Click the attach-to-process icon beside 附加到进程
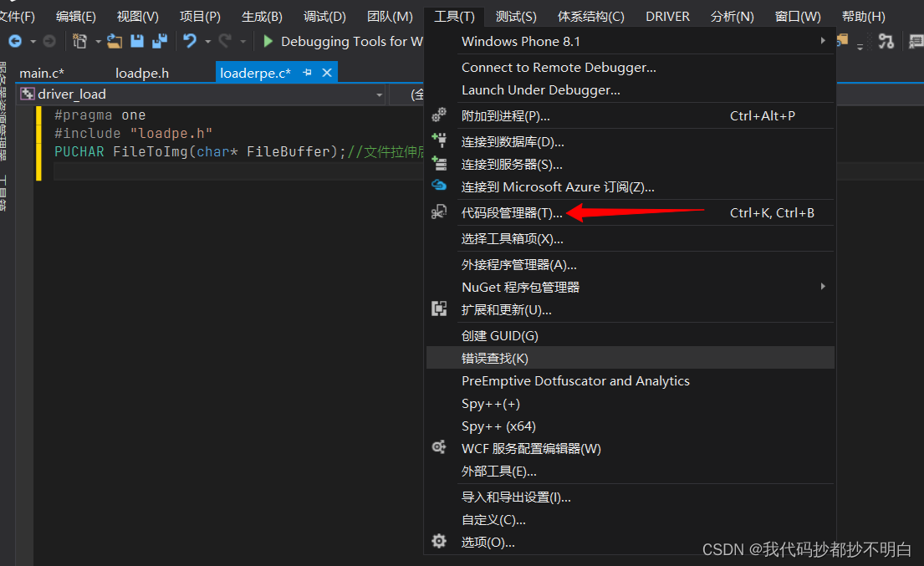The height and width of the screenshot is (566, 924). click(439, 115)
